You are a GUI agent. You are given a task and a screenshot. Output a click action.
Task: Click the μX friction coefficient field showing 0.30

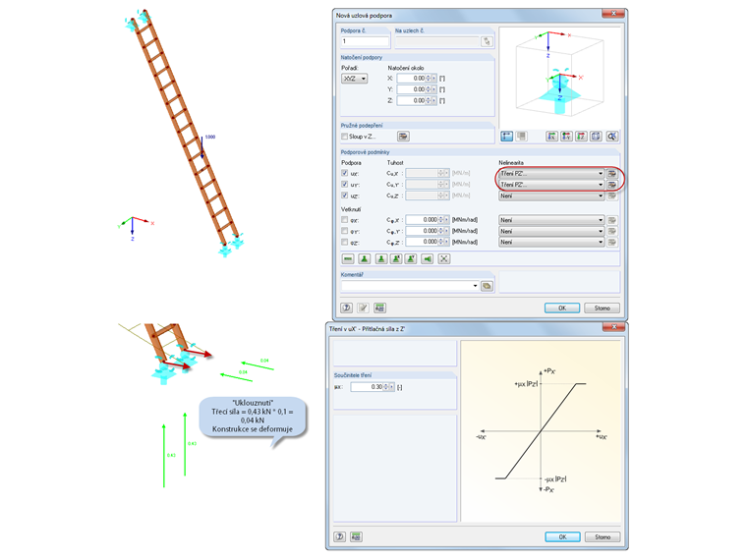(367, 387)
